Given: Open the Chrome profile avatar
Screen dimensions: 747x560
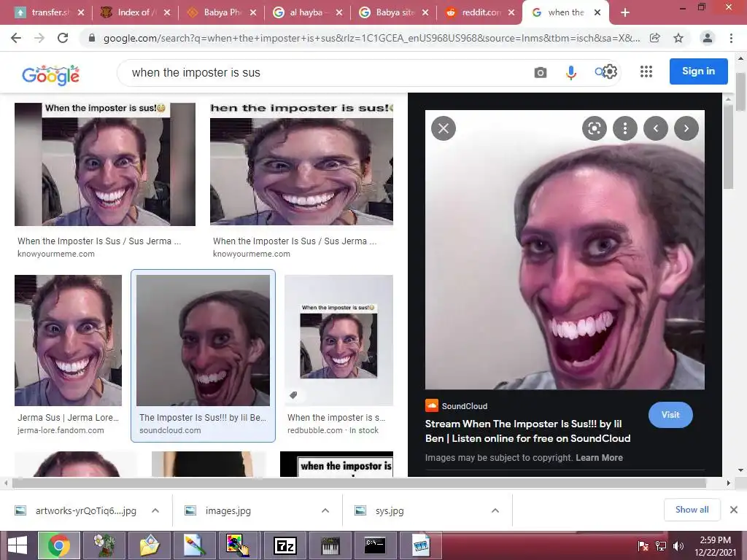Looking at the screenshot, I should point(708,38).
